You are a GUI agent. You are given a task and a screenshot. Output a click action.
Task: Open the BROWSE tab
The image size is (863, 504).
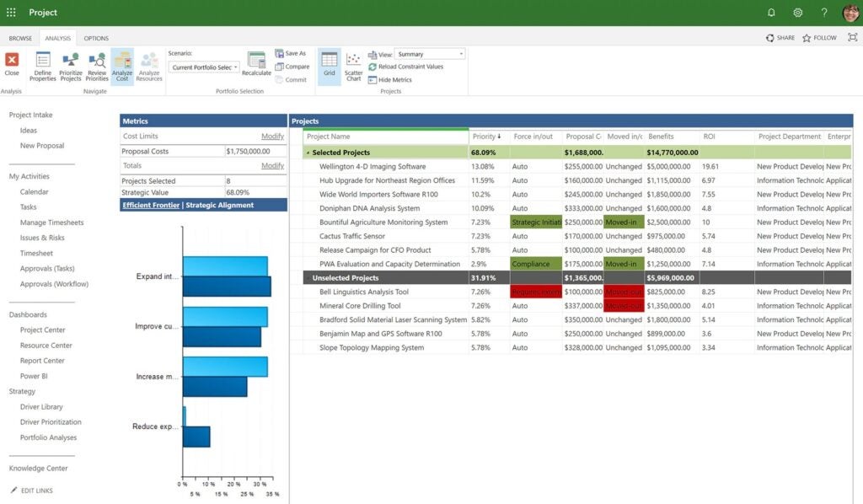pos(20,38)
